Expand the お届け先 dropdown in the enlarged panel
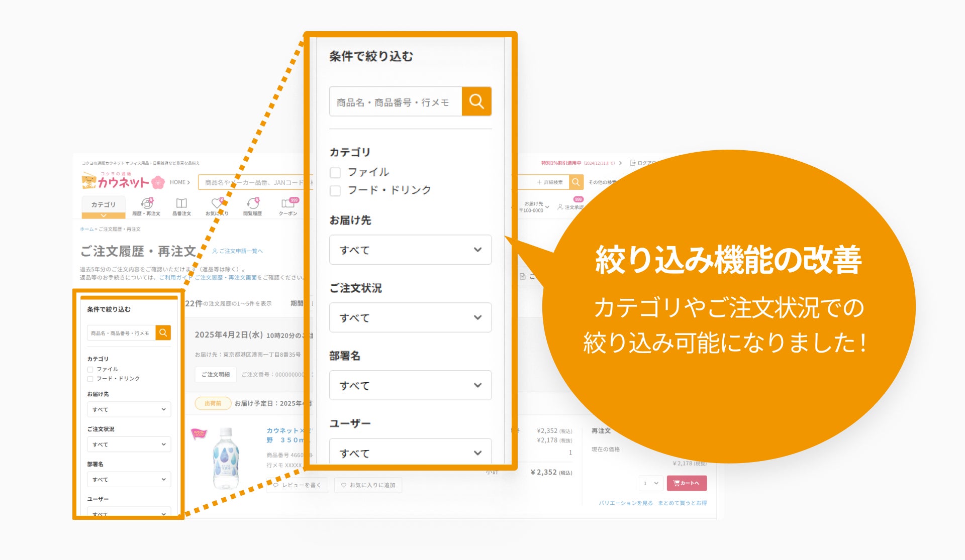The width and height of the screenshot is (965, 560). point(410,250)
